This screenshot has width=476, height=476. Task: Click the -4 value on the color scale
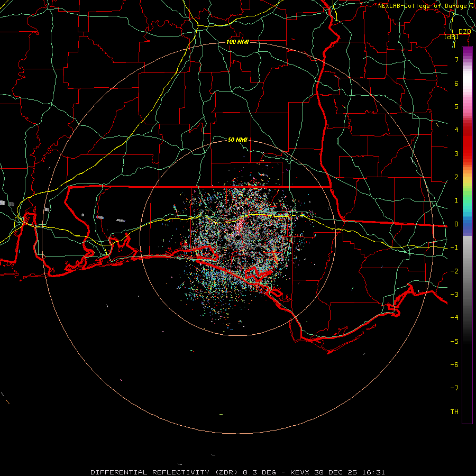click(x=454, y=318)
